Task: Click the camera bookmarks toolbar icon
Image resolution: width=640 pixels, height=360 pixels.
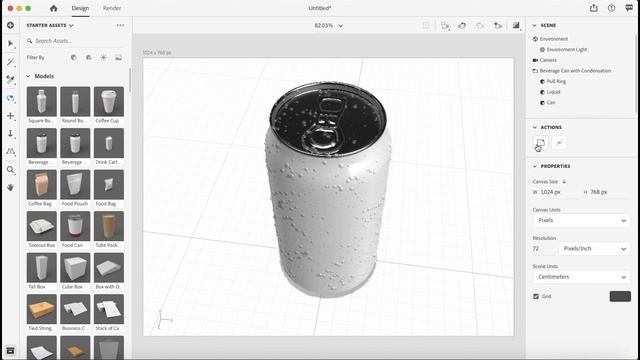Action: pyautogui.click(x=445, y=26)
